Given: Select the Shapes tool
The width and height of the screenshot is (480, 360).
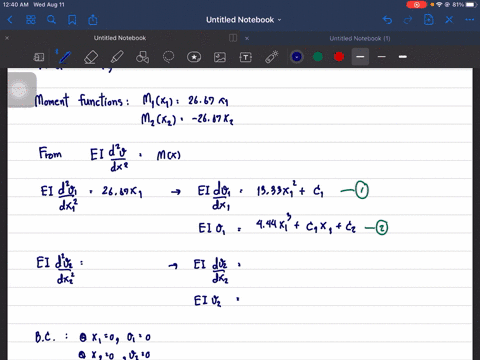Looking at the screenshot, I should (x=142, y=57).
